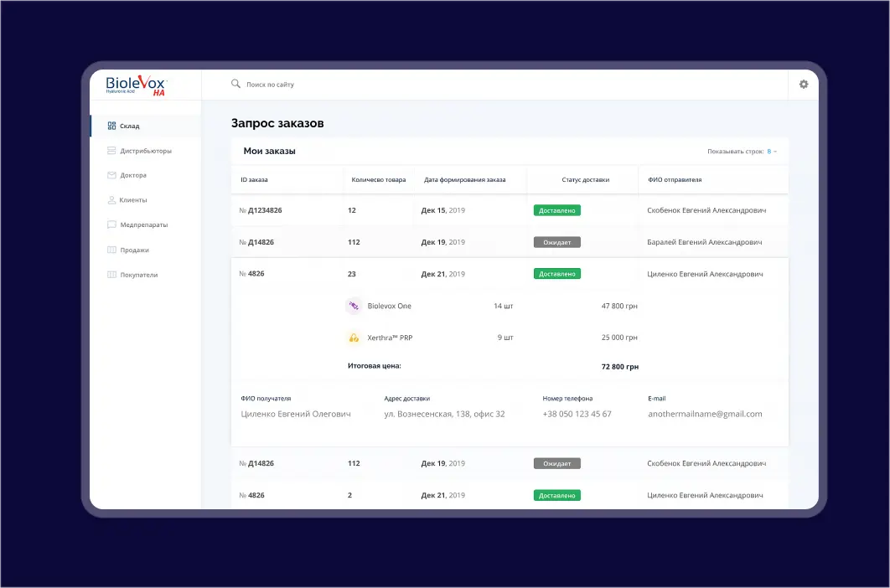
Task: Click the Доставлено status badge on order 4826
Action: (x=556, y=273)
